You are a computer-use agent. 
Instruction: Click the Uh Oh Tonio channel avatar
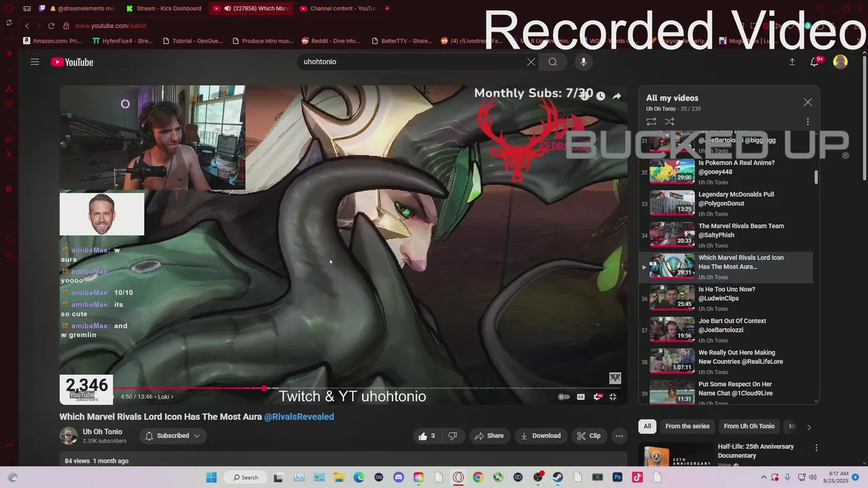click(68, 436)
